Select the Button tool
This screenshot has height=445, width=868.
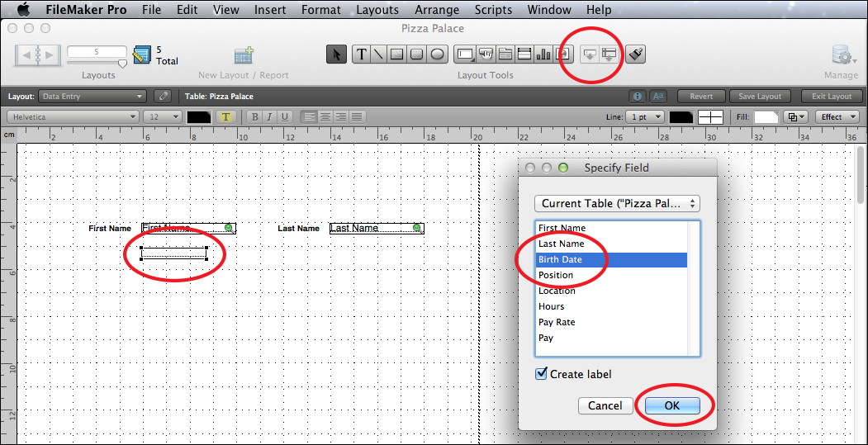tap(486, 54)
